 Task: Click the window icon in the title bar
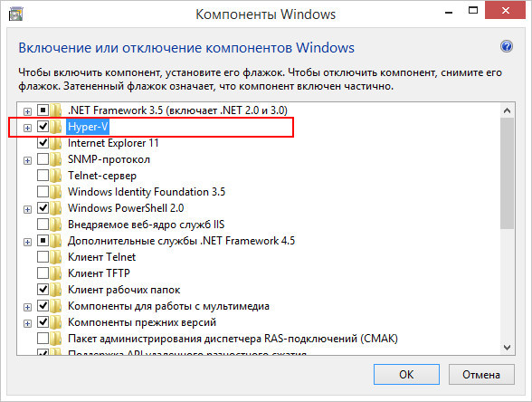pos(15,14)
